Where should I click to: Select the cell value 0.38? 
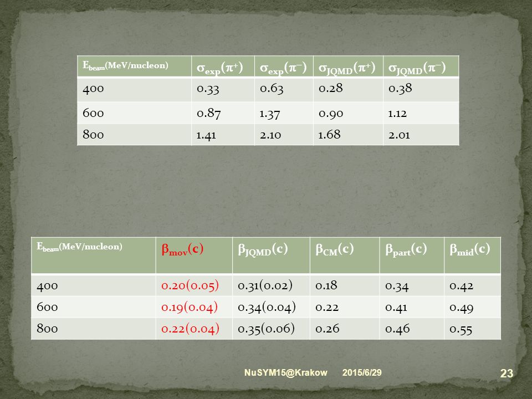(x=400, y=88)
